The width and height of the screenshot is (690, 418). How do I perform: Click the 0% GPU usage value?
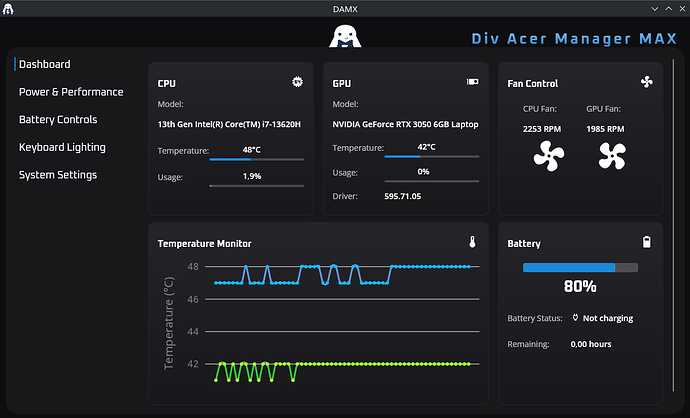tap(423, 172)
